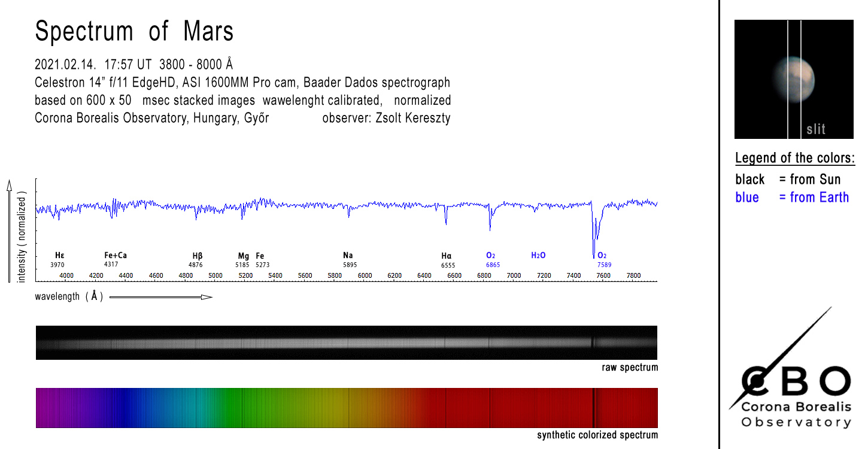Screen dimensions: 868x449
Task: Click the Na 5895 line label
Action: (x=349, y=259)
